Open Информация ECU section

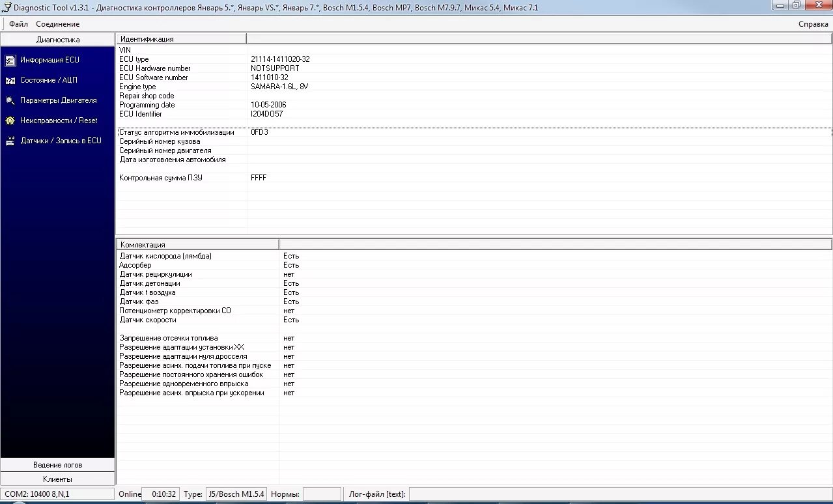49,60
